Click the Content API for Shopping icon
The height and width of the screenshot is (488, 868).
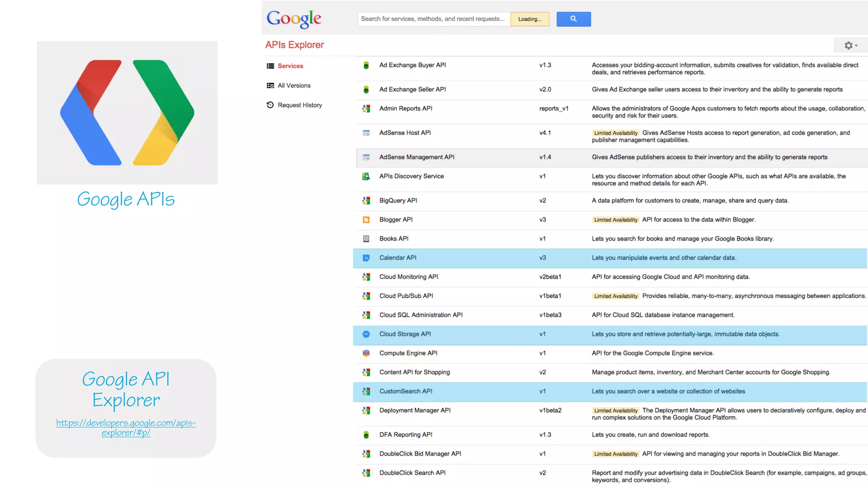pos(366,372)
